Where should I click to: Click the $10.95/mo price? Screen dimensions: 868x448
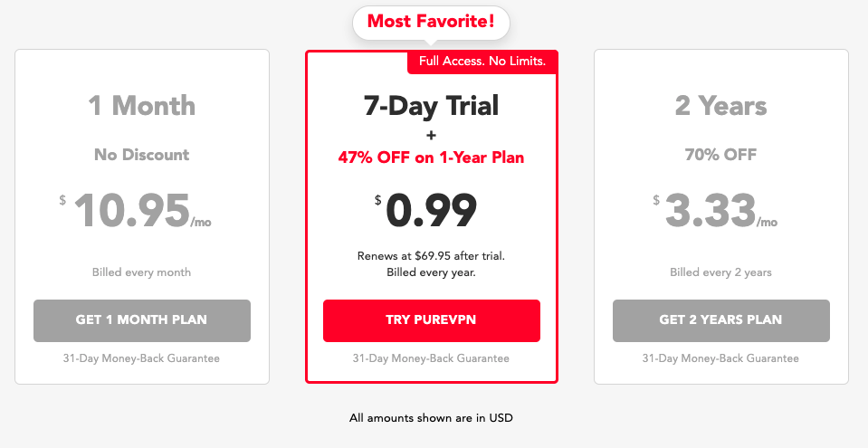pos(136,211)
